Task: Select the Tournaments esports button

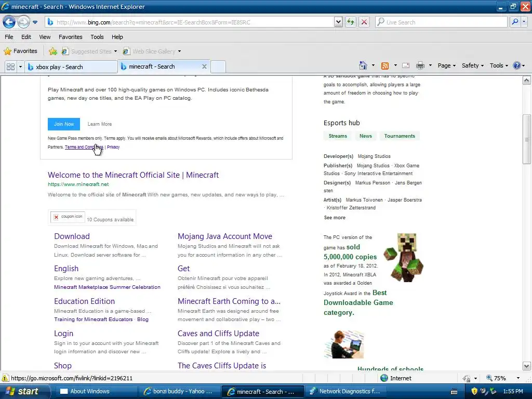Action: [400, 136]
